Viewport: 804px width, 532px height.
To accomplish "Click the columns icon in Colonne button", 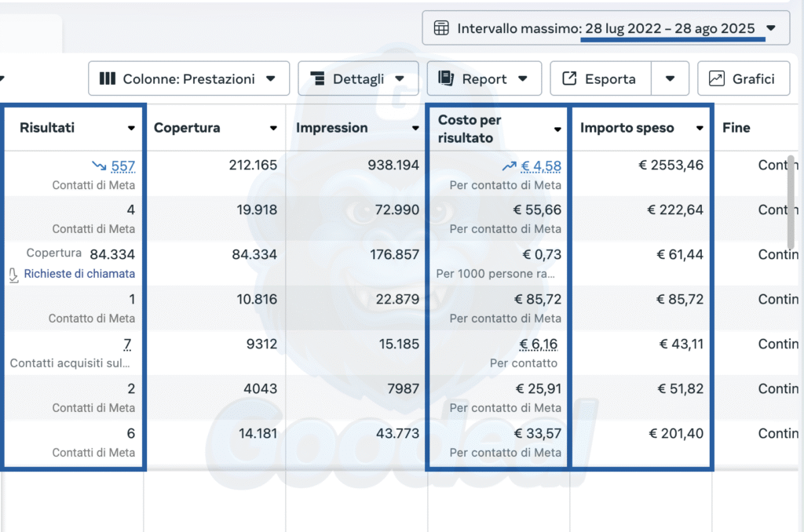I will click(108, 78).
